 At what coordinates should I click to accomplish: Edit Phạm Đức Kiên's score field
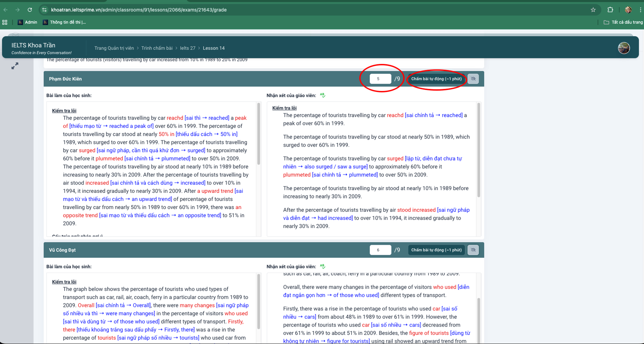[380, 79]
